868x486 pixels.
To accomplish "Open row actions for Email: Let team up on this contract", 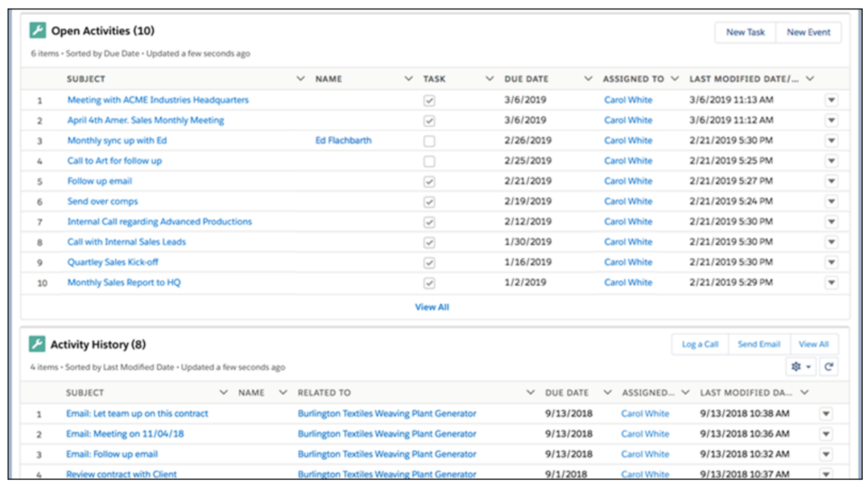I will coord(826,414).
